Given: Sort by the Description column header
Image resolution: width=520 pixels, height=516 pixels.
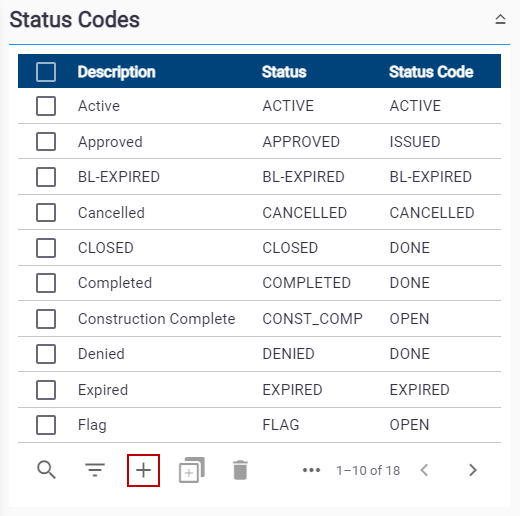Looking at the screenshot, I should click(x=117, y=72).
